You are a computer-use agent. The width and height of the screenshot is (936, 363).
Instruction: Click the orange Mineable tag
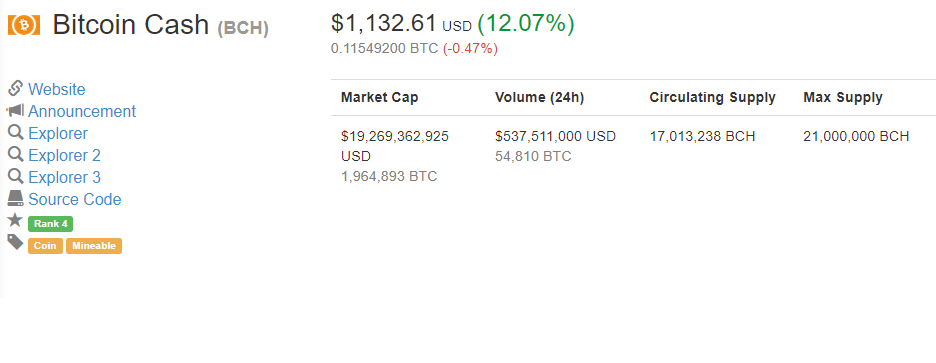(94, 246)
